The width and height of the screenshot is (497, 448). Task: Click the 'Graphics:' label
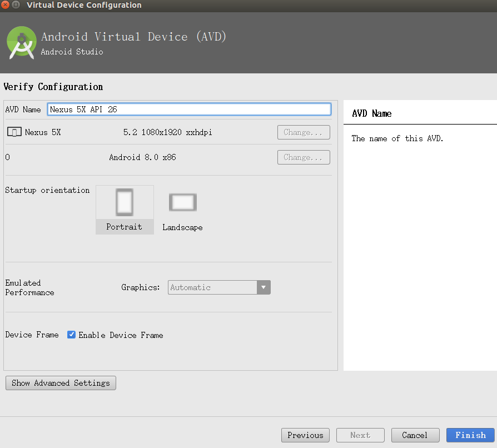coord(141,287)
